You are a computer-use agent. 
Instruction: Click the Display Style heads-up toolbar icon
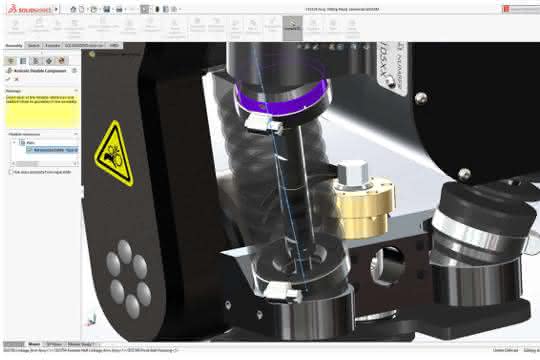click(354, 47)
